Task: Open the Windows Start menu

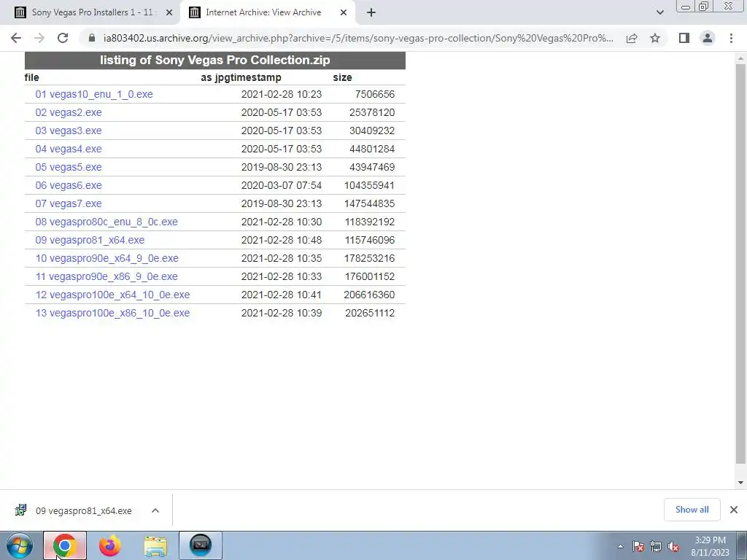Action: pyautogui.click(x=20, y=545)
